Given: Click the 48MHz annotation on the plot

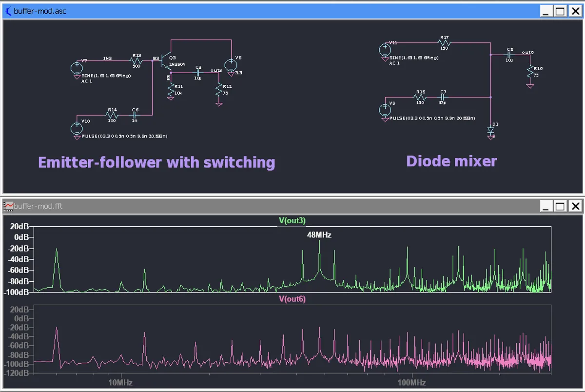Looking at the screenshot, I should point(319,235).
